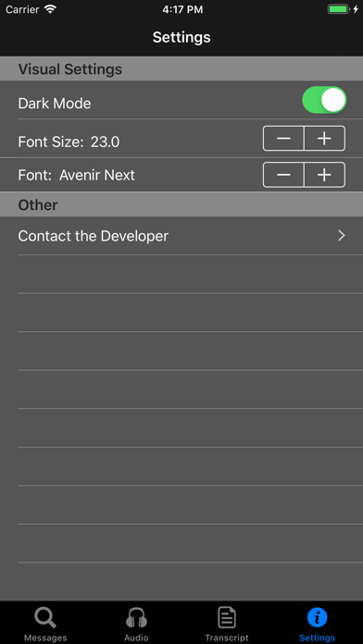Open Contact the Developer row

(x=181, y=236)
